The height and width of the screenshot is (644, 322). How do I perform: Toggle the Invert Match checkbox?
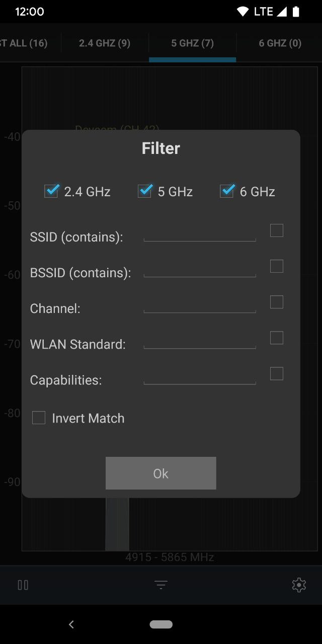(39, 418)
